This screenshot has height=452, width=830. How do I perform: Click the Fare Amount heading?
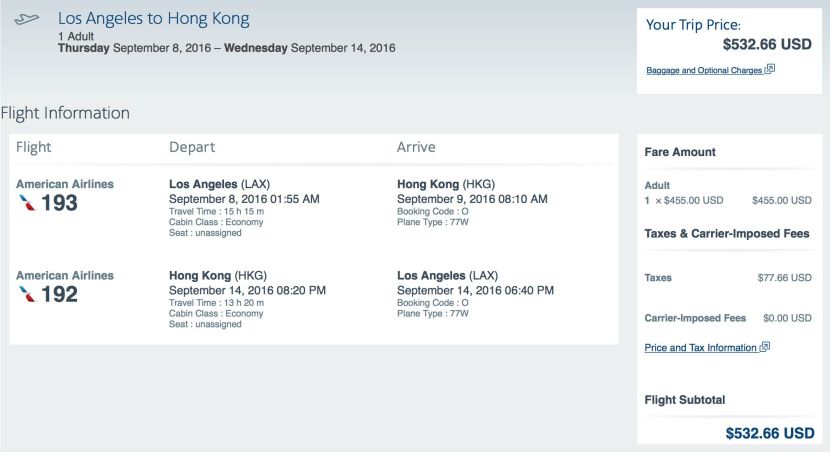(680, 152)
